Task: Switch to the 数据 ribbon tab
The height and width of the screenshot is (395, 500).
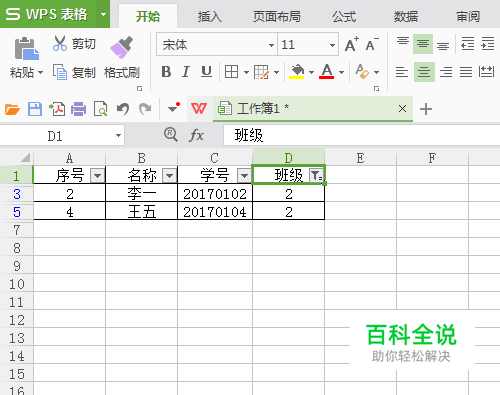Action: coord(406,16)
